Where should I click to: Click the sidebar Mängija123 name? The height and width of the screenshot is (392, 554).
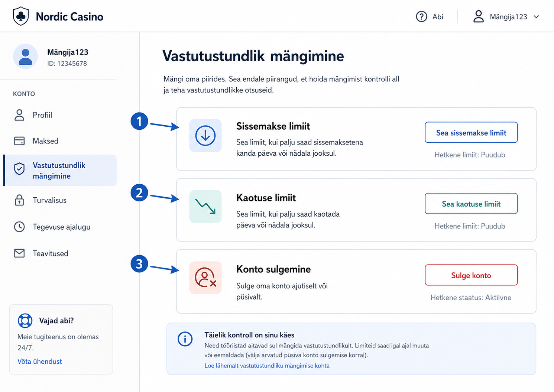[x=68, y=52]
